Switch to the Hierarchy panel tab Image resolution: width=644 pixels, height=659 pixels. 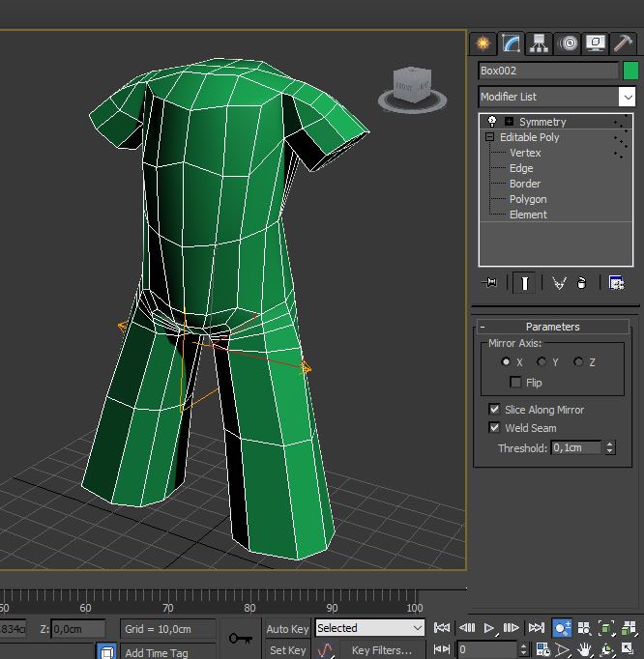coord(539,43)
